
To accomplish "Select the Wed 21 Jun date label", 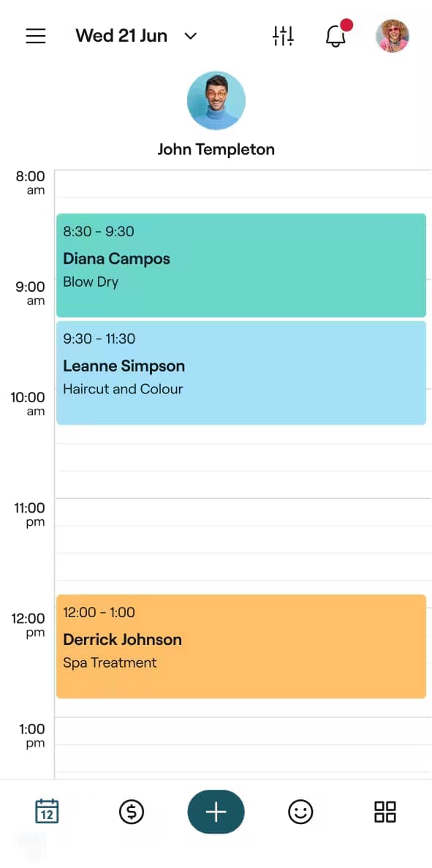I will tap(121, 36).
